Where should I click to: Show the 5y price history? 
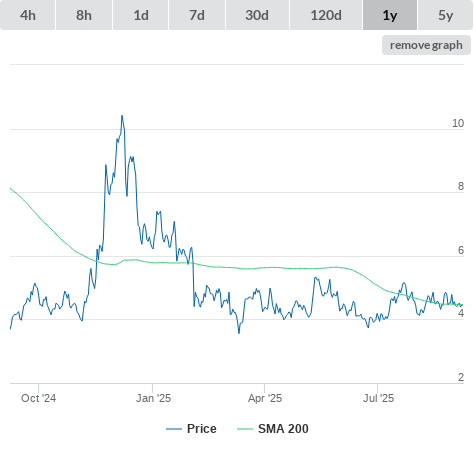(446, 15)
